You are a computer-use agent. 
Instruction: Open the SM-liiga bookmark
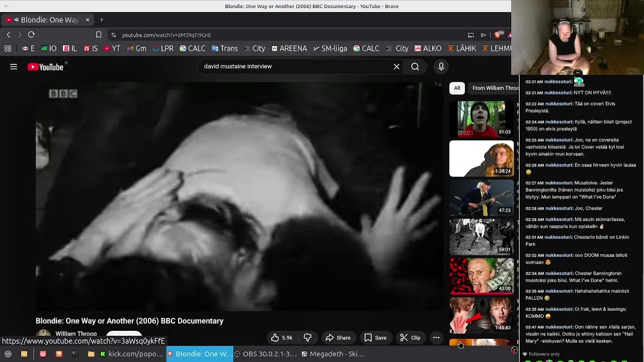pos(330,48)
